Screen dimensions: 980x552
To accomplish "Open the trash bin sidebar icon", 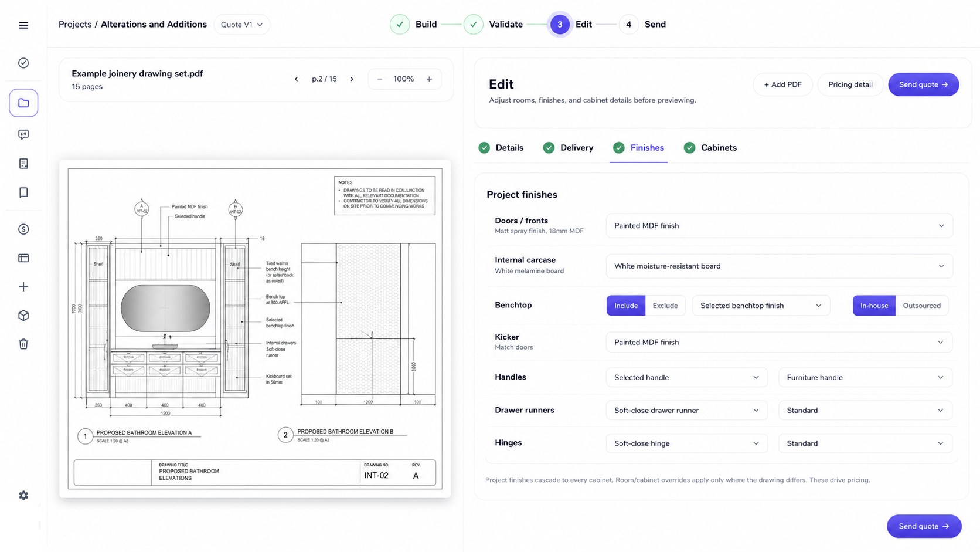I will [x=23, y=344].
